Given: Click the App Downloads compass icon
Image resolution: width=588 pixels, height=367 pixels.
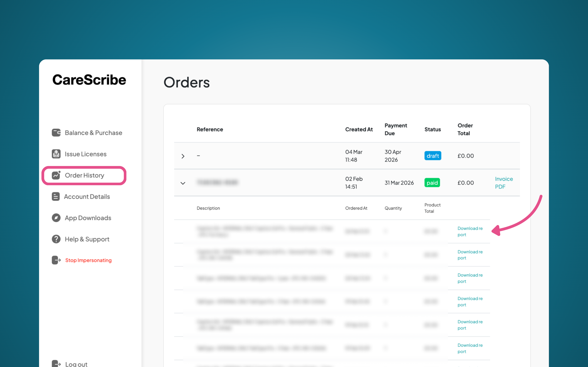Looking at the screenshot, I should click(56, 218).
